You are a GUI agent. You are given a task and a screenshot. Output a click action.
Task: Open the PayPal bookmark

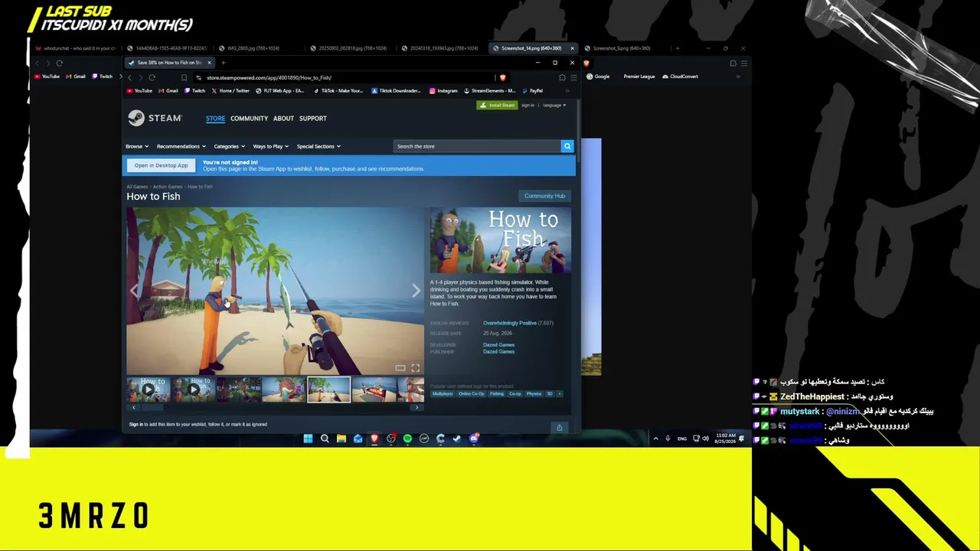[x=532, y=91]
